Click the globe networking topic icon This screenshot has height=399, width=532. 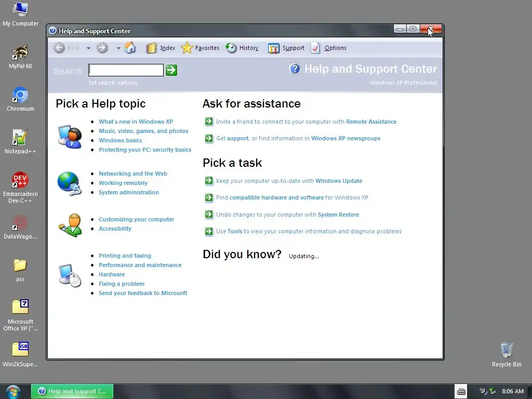pos(70,183)
